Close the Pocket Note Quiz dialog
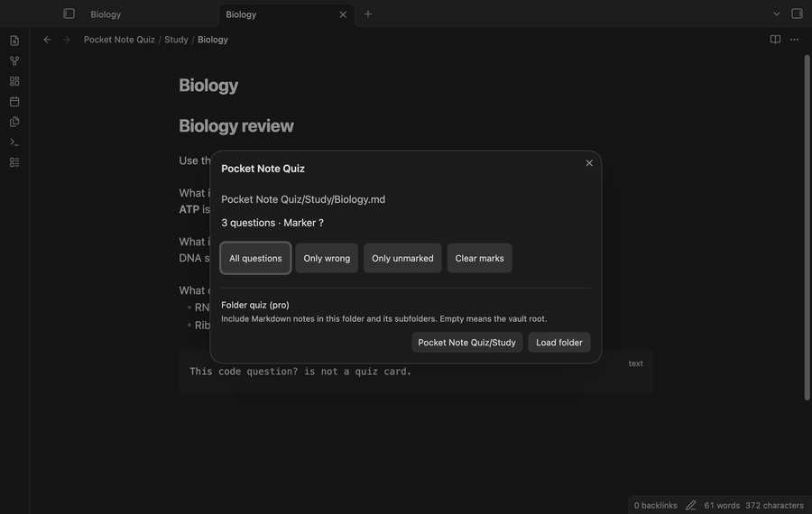The image size is (812, 514). click(x=589, y=163)
